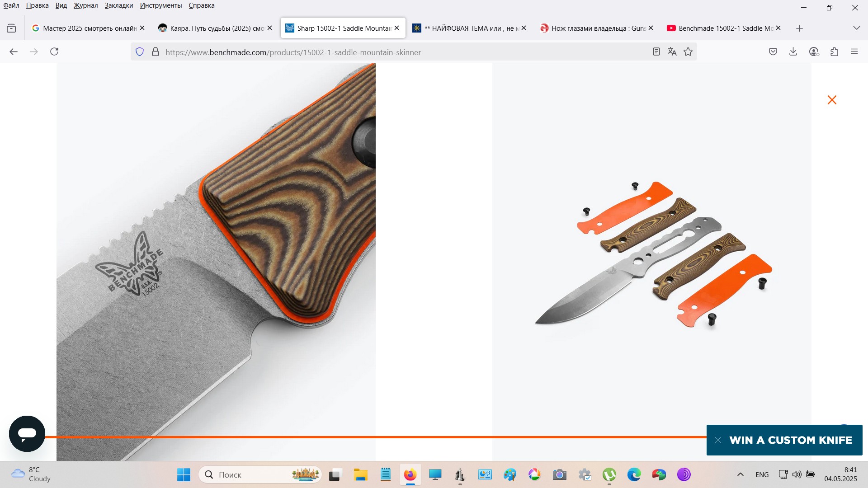This screenshot has height=488, width=868.
Task: Open the volume speaker tray icon
Action: (797, 474)
